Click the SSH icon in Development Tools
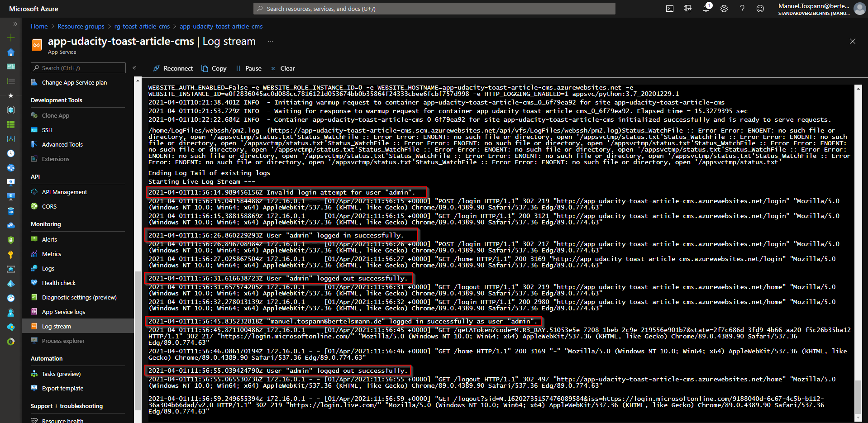This screenshot has width=868, height=423. point(34,129)
